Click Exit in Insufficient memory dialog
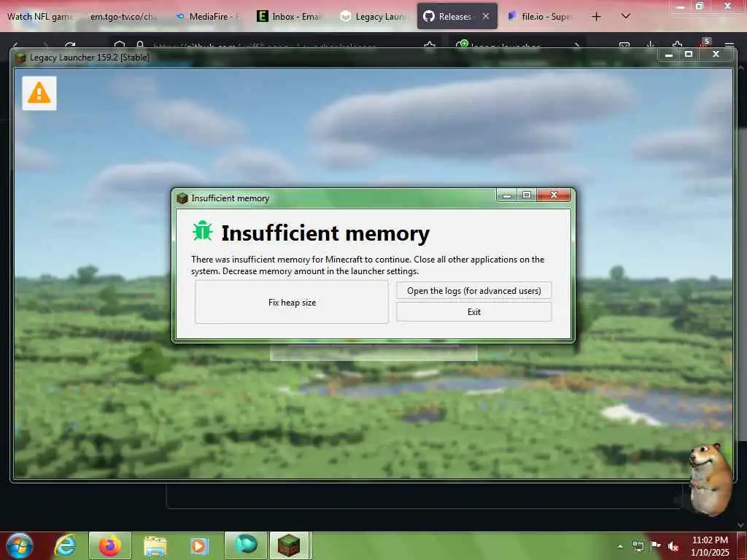The image size is (747, 560). pos(473,312)
